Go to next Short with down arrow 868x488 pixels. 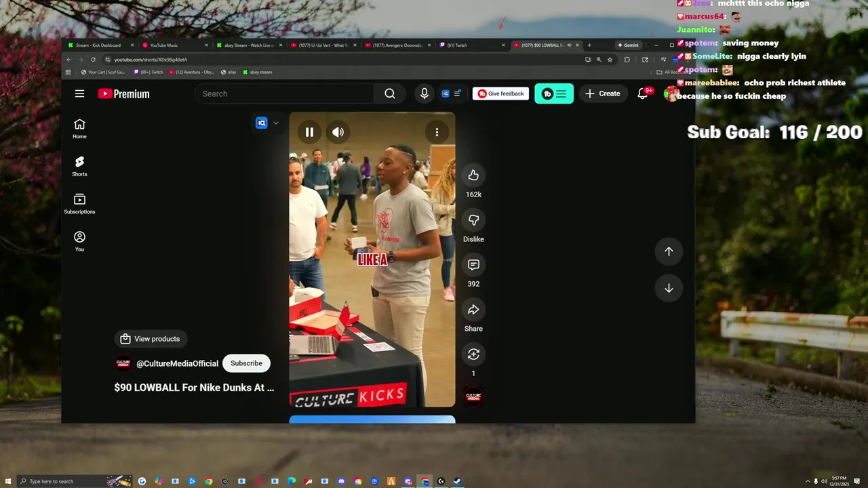coord(669,288)
